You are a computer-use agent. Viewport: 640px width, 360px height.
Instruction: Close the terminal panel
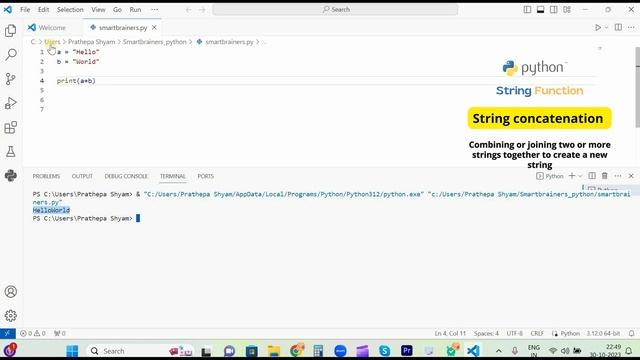pos(631,176)
